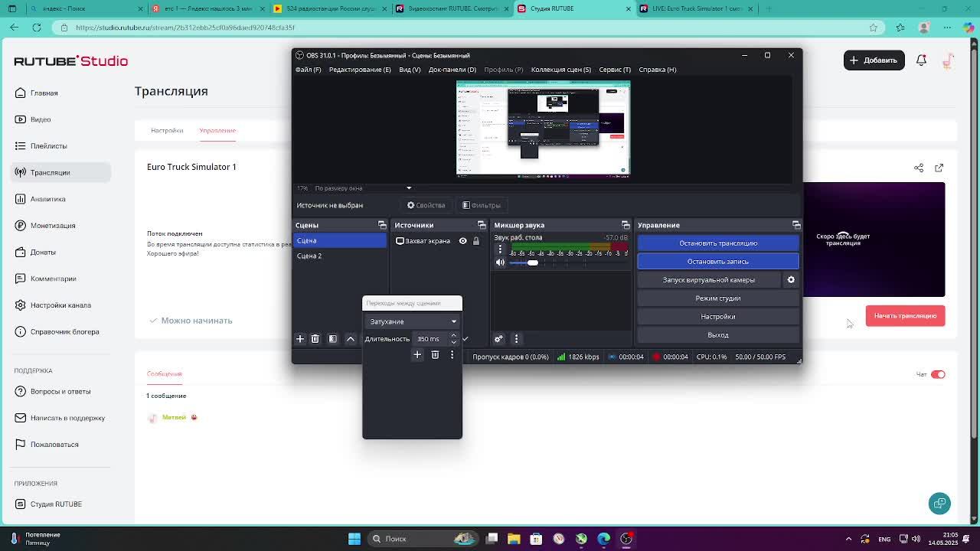Screen dimensions: 980x551
Task: Add a scene transition with the plus icon
Action: click(x=417, y=354)
